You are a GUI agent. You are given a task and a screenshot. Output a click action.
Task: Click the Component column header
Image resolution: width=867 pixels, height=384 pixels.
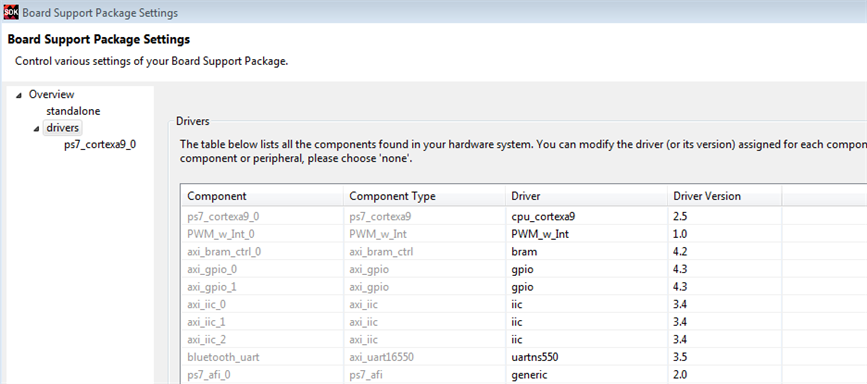(x=262, y=196)
